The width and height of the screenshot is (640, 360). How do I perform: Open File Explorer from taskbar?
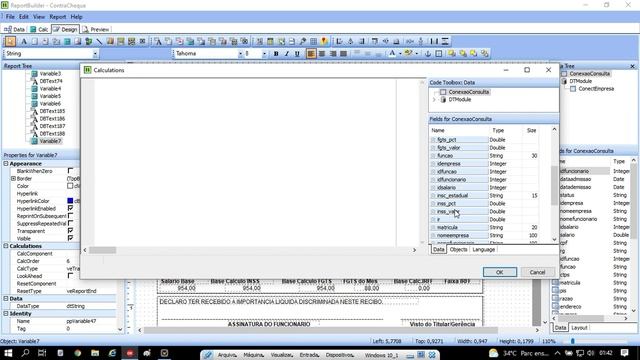(x=95, y=353)
